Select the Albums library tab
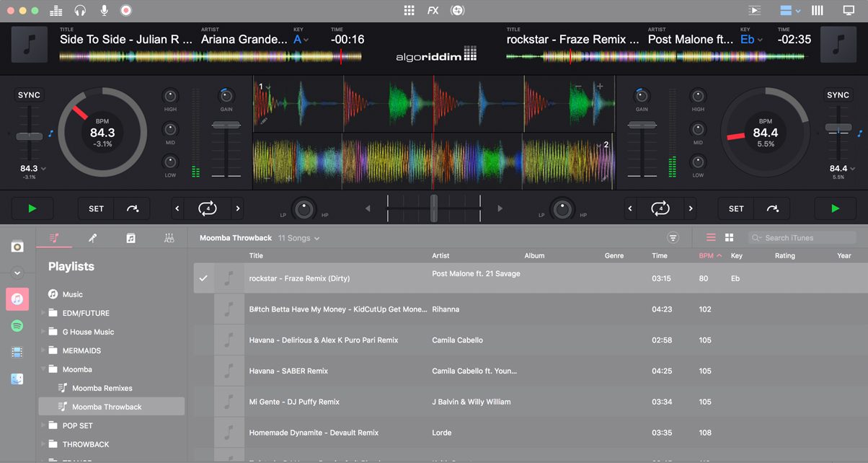Viewport: 868px width, 463px height. 130,238
